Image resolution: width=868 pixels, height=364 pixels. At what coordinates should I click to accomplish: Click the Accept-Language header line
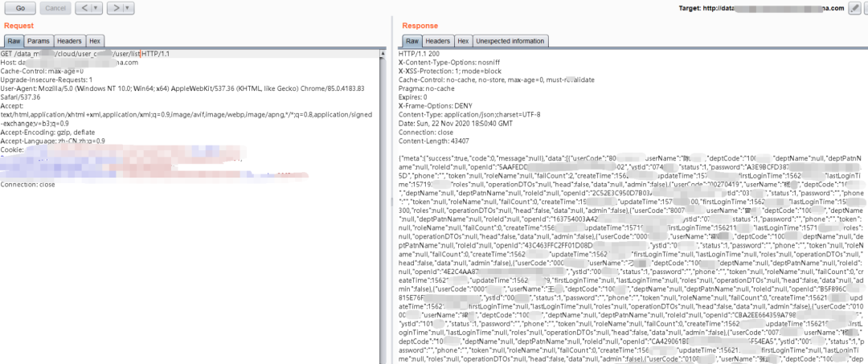coord(52,141)
